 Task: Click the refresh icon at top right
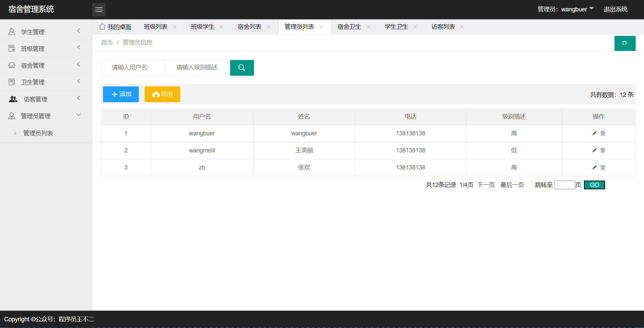click(625, 43)
